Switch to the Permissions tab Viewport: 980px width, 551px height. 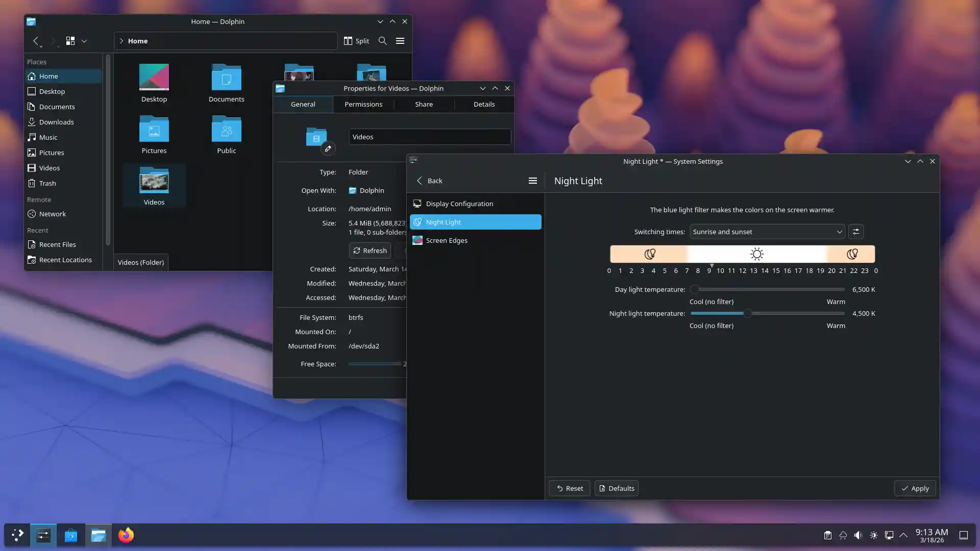click(363, 104)
